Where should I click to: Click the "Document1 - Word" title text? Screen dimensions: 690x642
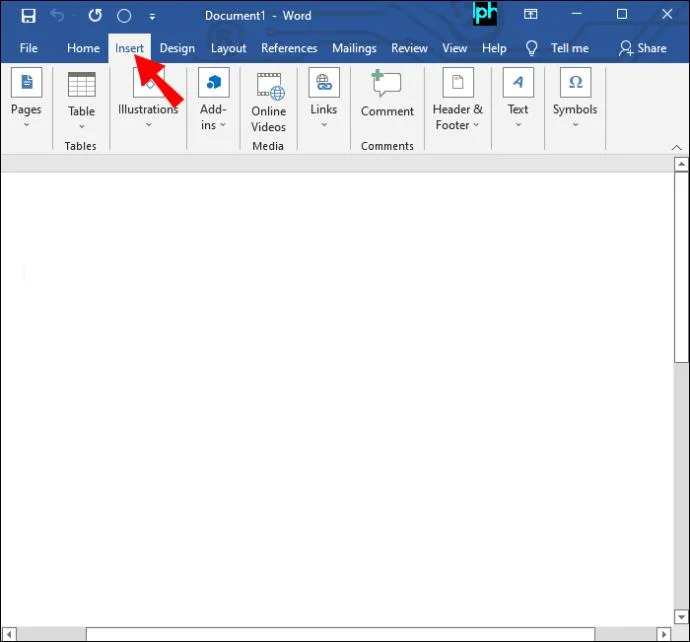click(x=258, y=16)
